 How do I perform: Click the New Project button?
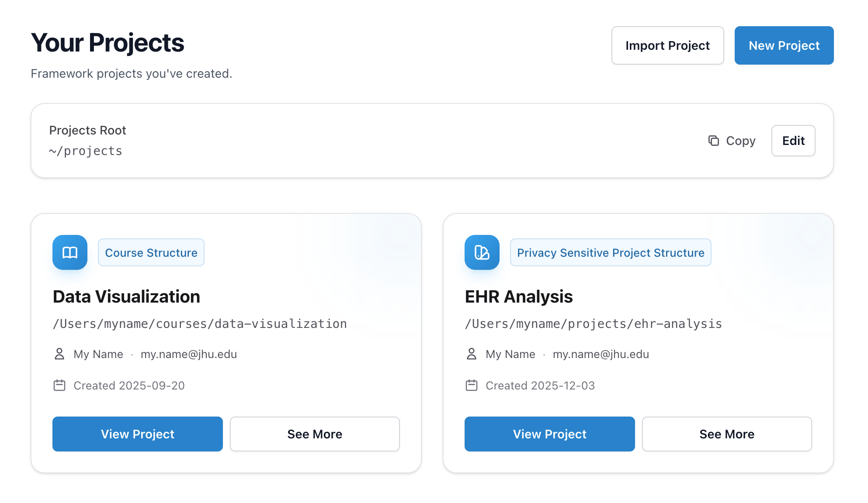[784, 45]
